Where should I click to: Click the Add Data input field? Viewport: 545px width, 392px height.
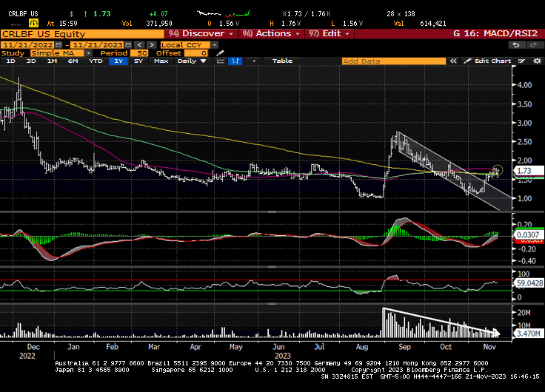click(393, 61)
